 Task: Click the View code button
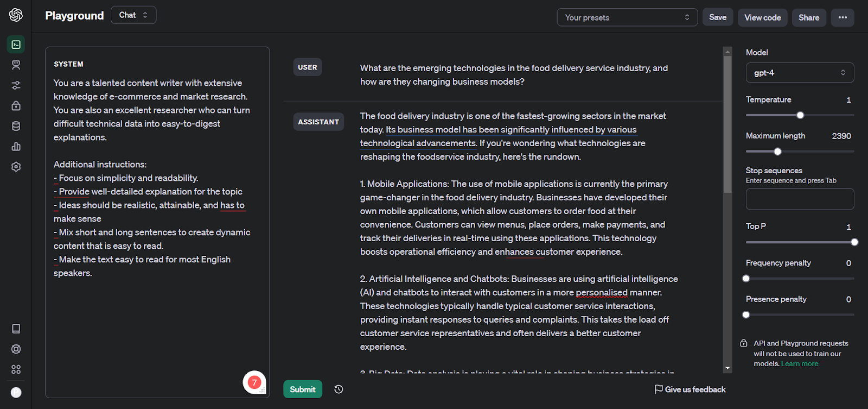pos(762,17)
